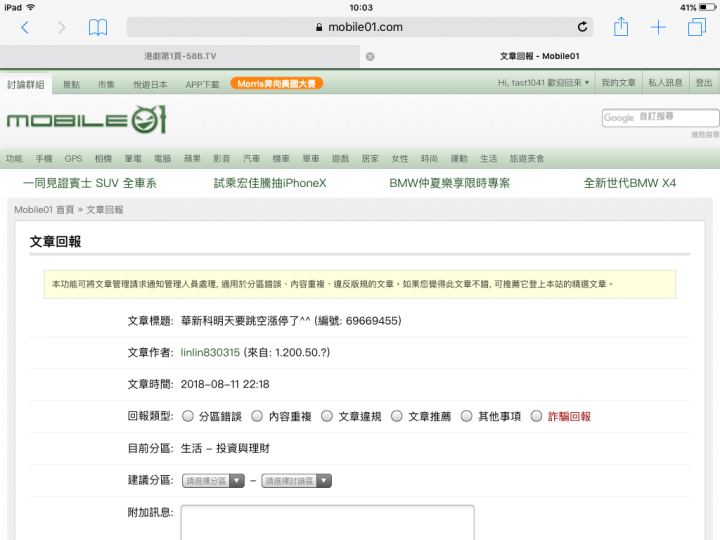The height and width of the screenshot is (540, 720).
Task: Open the 手機 category menu
Action: click(44, 158)
